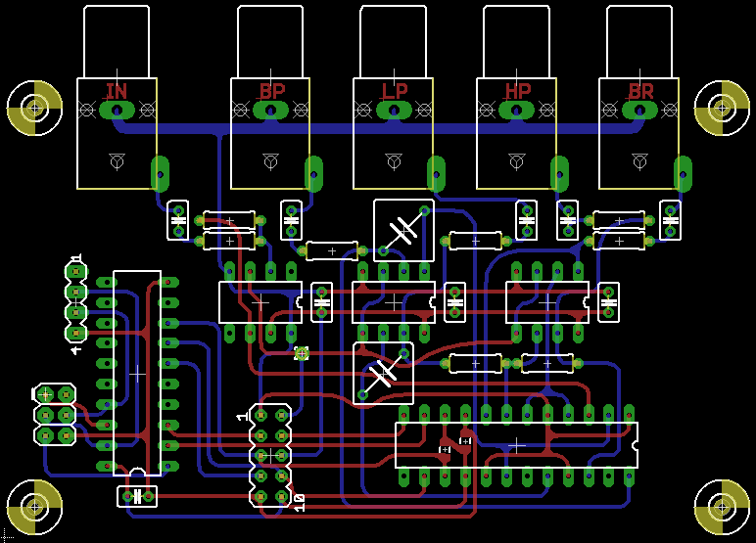Select the HP jack label
This screenshot has width=756, height=543.
click(x=517, y=92)
